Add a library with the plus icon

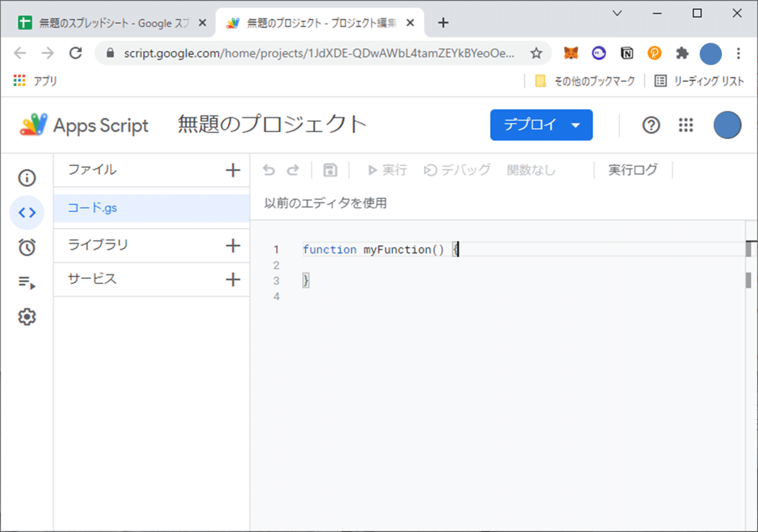233,245
